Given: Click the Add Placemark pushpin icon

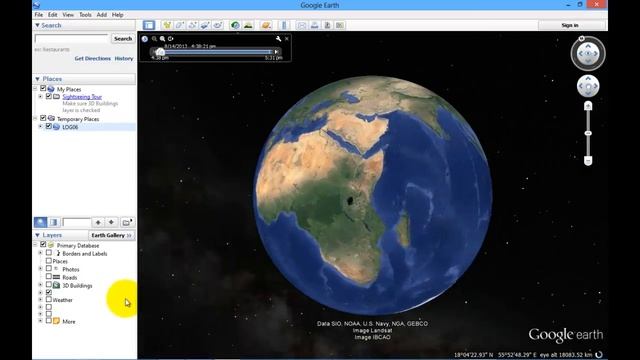Looking at the screenshot, I should pos(167,25).
